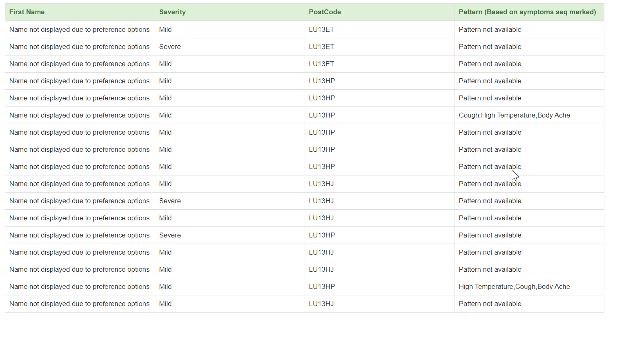
Task: Click the first row's LU13ET postcode cell
Action: pos(380,30)
